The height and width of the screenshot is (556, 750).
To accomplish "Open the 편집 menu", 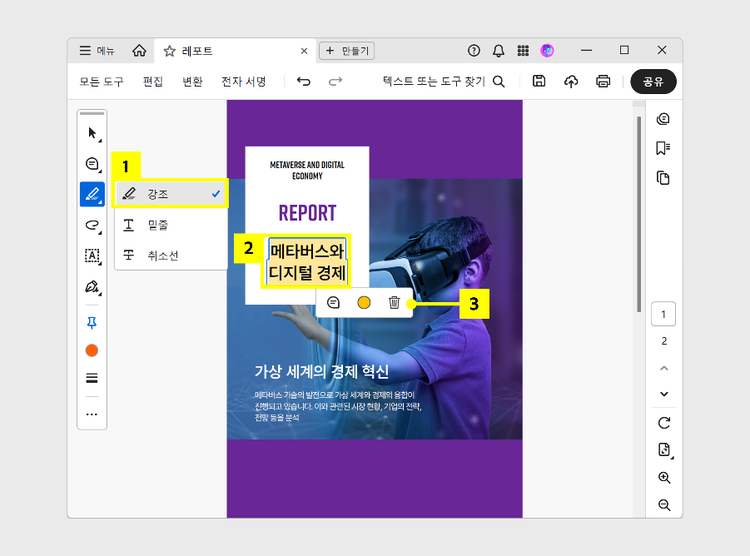I will (153, 81).
